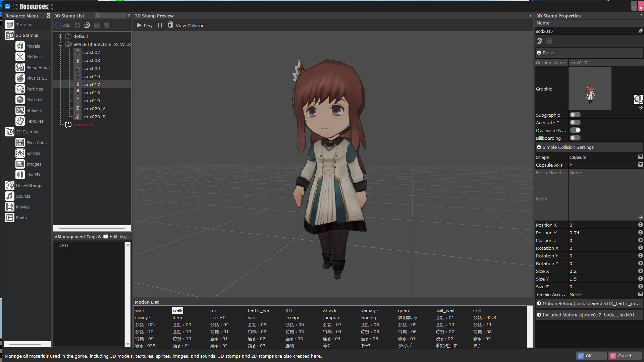The width and height of the screenshot is (644, 362).
Task: Open the Physics Settings resource icon
Action: (x=20, y=78)
